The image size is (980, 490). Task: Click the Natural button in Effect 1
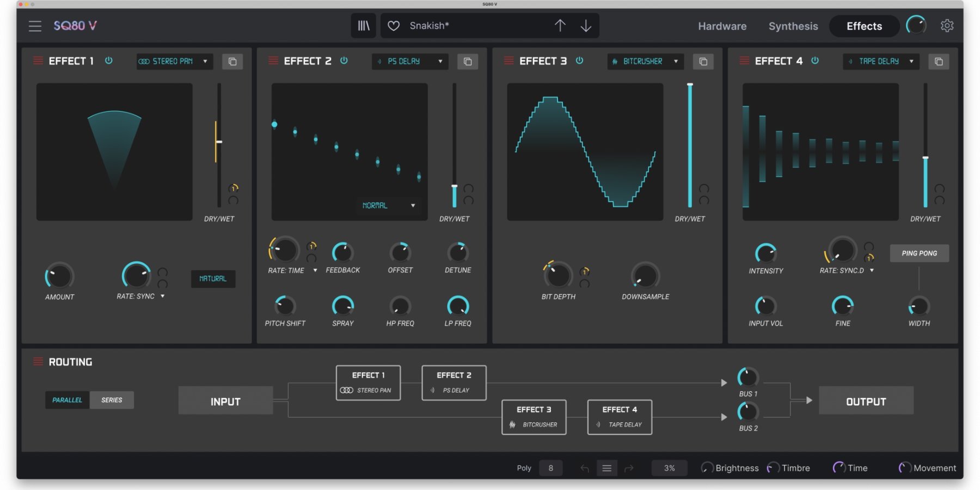213,279
